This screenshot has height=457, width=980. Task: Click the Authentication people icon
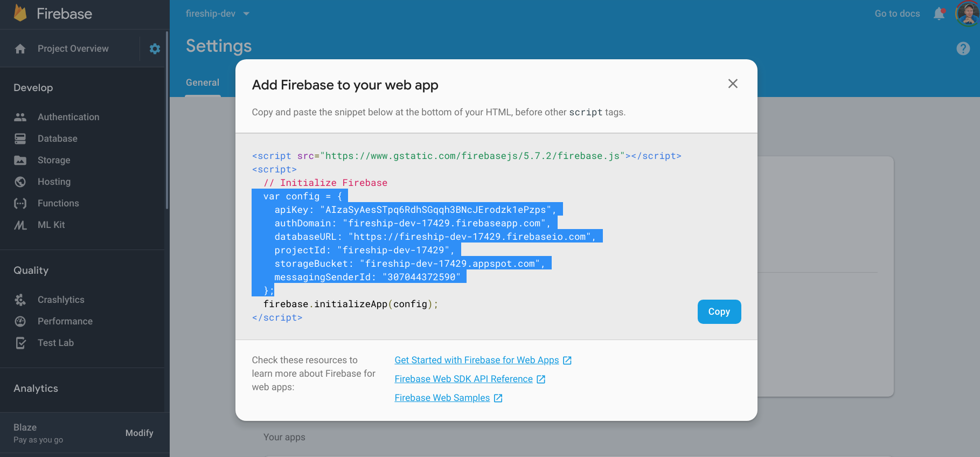[x=20, y=117]
